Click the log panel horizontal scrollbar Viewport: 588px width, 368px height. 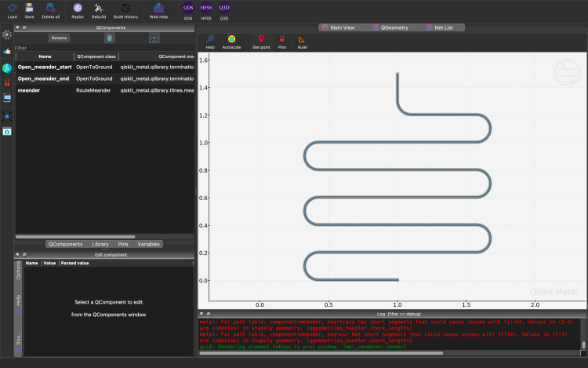point(321,353)
